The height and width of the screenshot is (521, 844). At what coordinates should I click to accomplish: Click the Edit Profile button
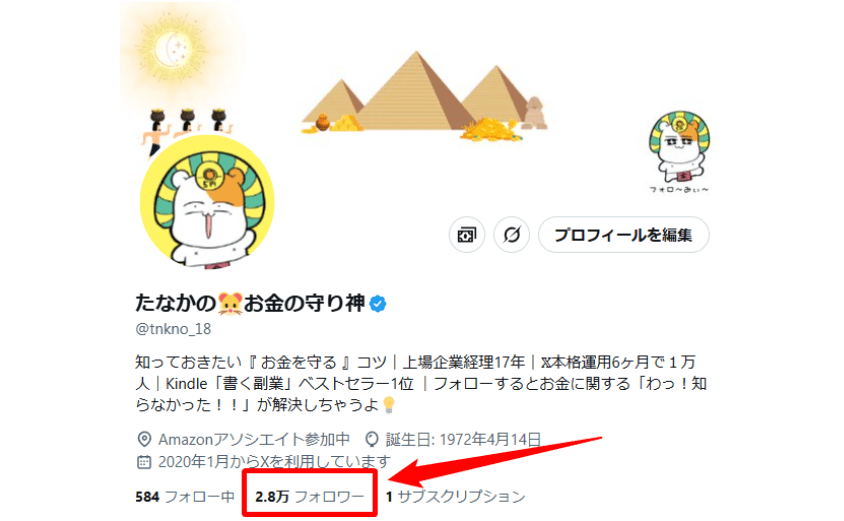pos(623,235)
